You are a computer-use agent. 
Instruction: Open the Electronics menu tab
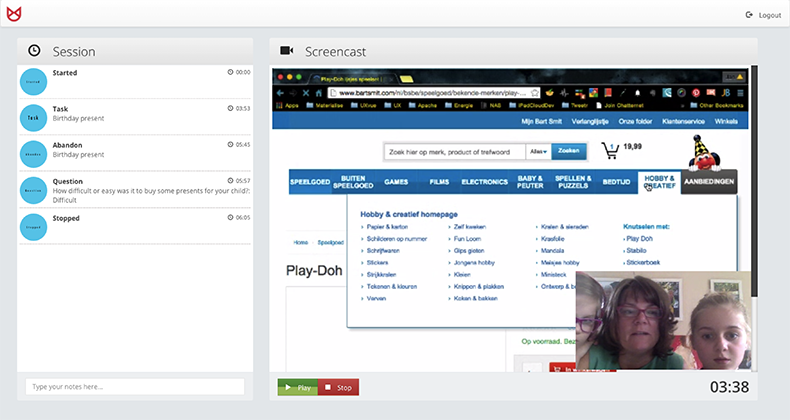(485, 182)
